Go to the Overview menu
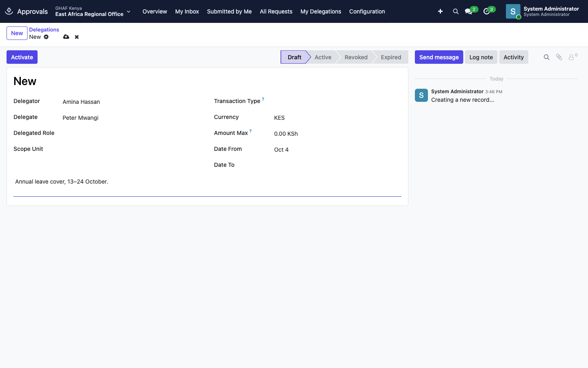This screenshot has height=368, width=588. point(155,11)
